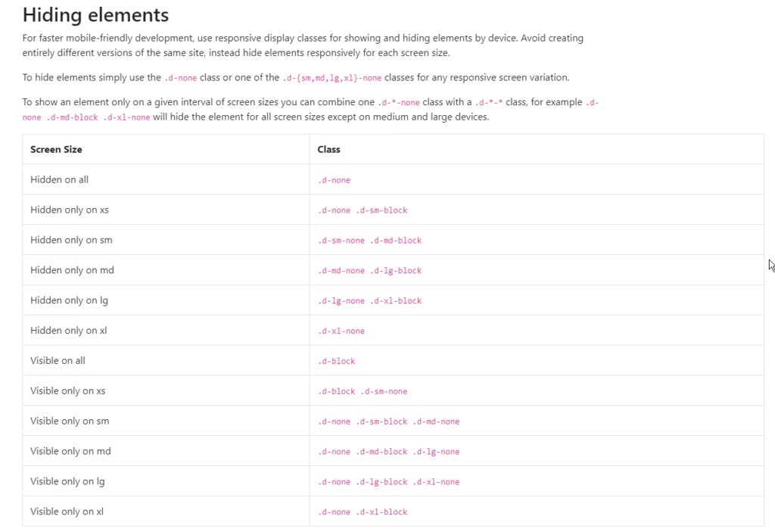Viewport: 775px width, 532px height.
Task: Select the "Visible only on sm" cell
Action: click(70, 421)
